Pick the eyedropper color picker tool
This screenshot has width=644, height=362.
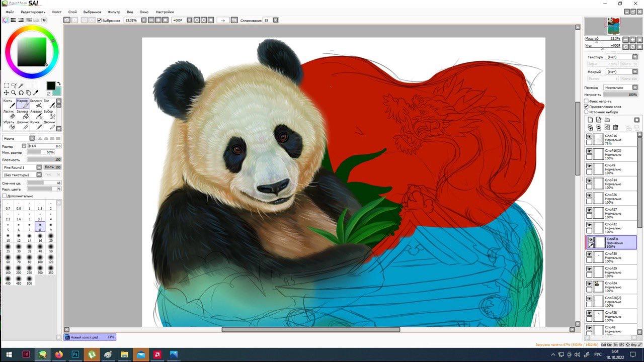click(36, 93)
